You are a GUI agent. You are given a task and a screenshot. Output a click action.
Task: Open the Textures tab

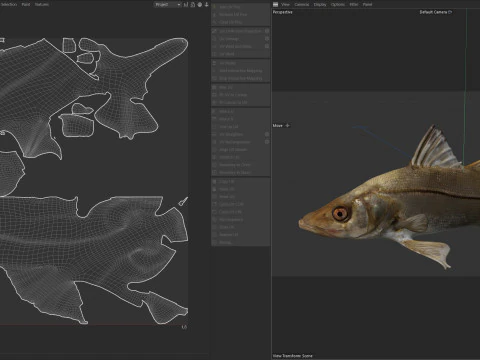42,4
